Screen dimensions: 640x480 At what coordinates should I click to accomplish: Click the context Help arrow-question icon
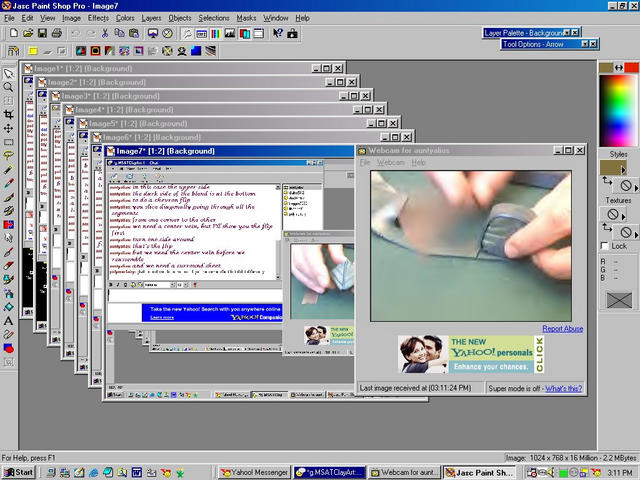[x=278, y=33]
